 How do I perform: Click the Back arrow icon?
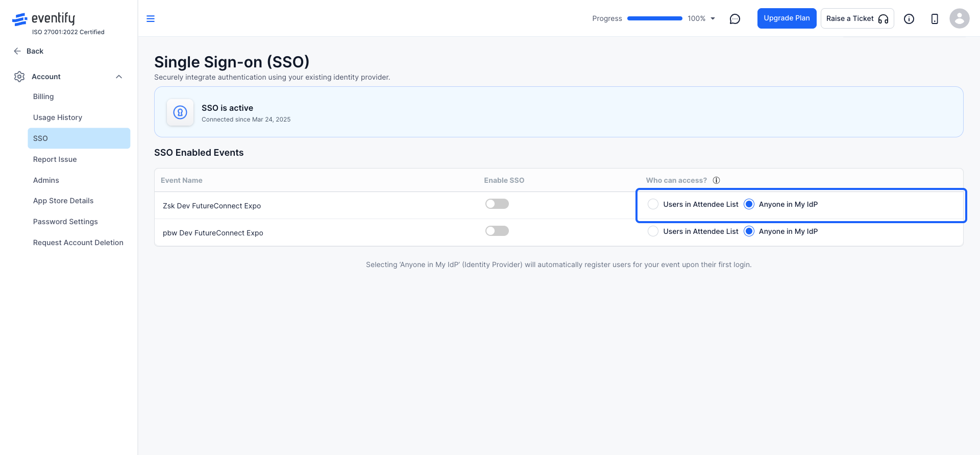point(17,51)
